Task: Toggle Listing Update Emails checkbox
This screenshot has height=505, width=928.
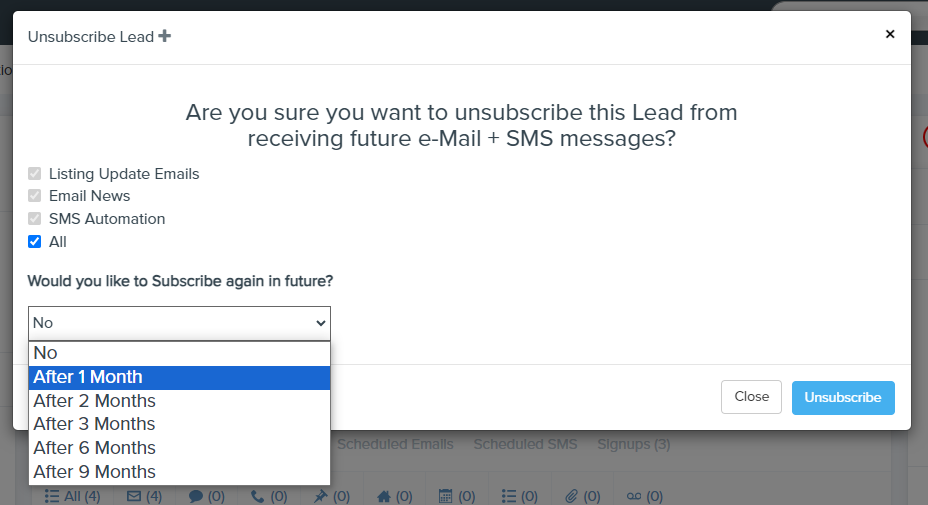Action: [35, 174]
